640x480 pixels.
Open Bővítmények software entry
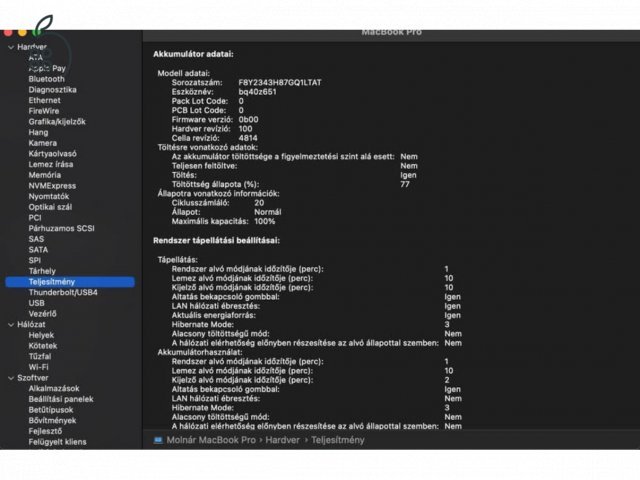[x=52, y=420]
